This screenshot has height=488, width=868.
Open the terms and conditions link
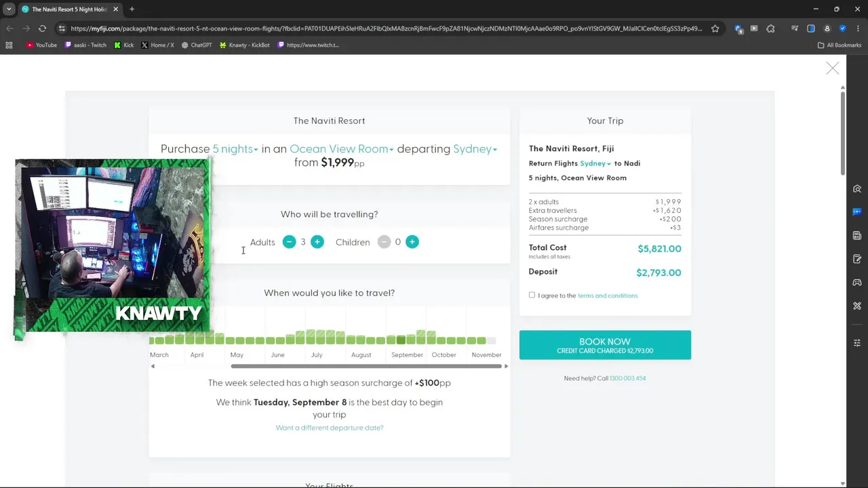tap(608, 296)
